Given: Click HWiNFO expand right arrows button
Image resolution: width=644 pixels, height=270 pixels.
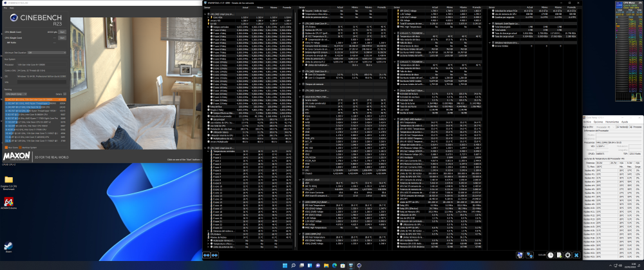Looking at the screenshot, I should coord(214,255).
